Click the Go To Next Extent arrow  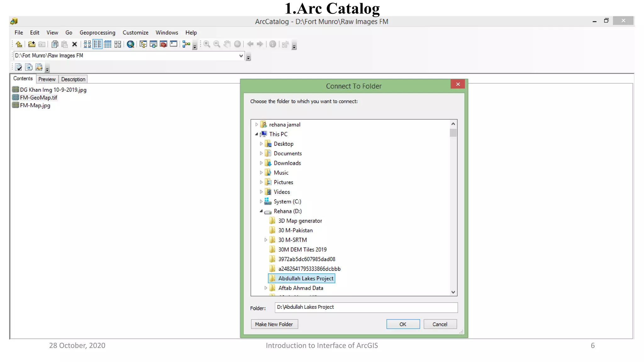point(260,44)
